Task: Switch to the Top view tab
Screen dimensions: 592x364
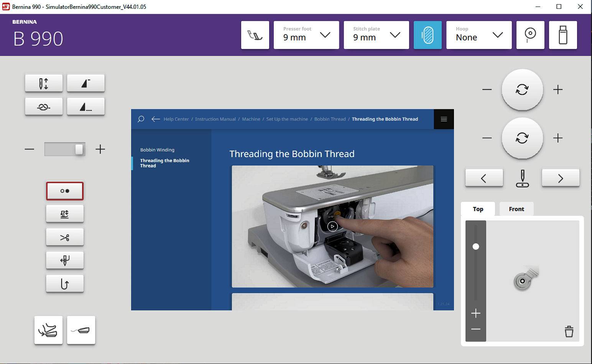Action: (x=478, y=209)
